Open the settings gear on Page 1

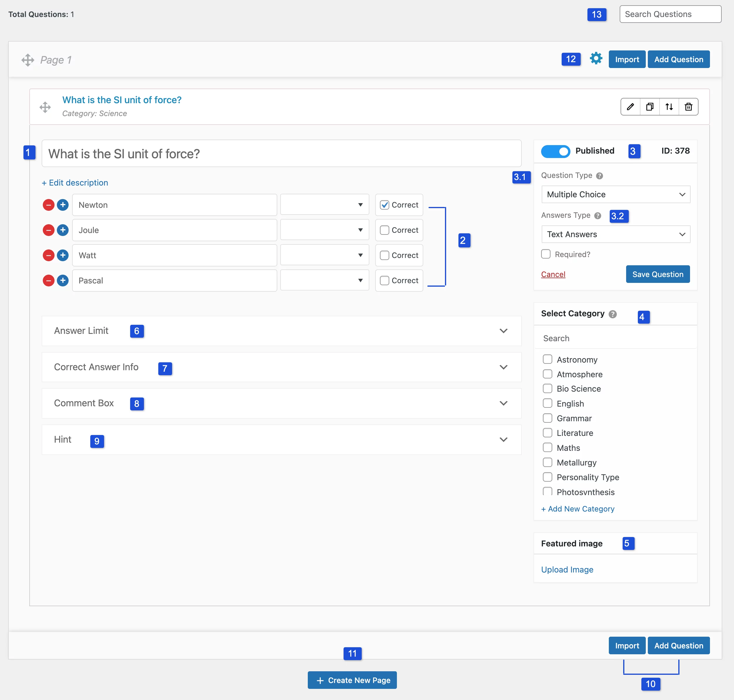(596, 59)
